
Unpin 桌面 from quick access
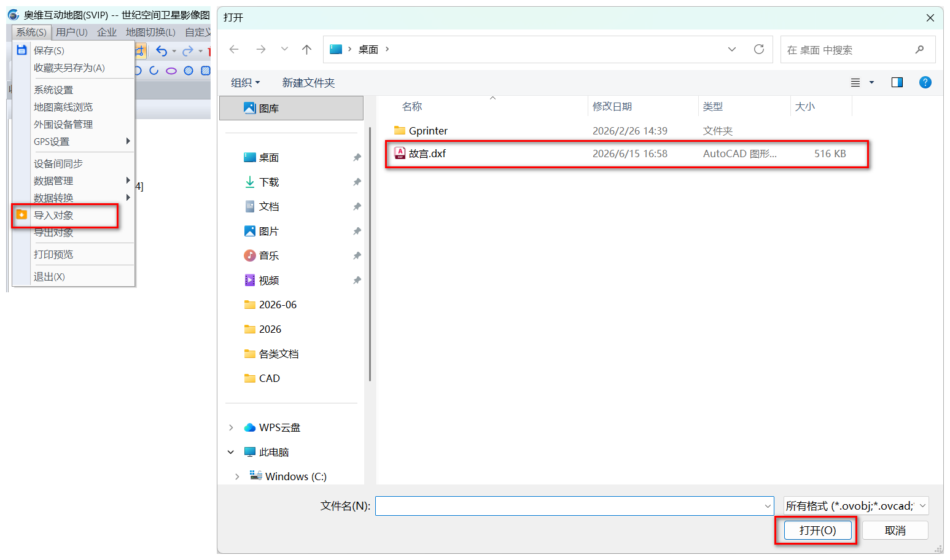[357, 158]
